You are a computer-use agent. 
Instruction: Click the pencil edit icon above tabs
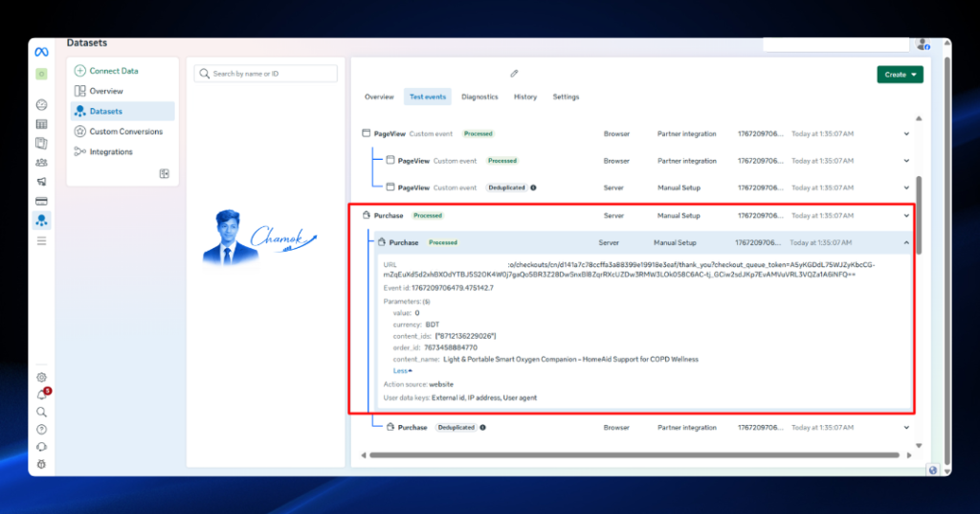point(514,74)
